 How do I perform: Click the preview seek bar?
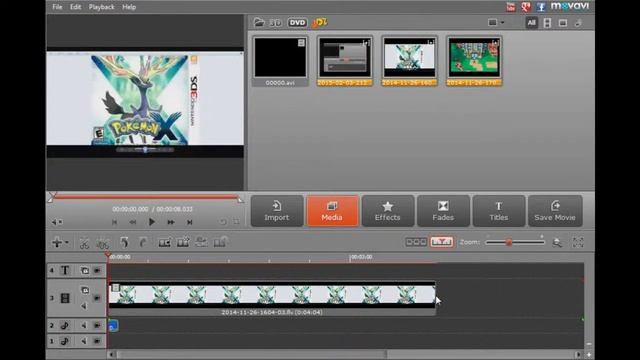146,198
